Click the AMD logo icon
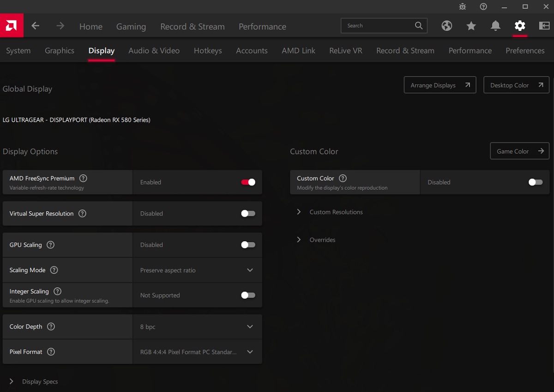This screenshot has height=392, width=554. click(x=12, y=25)
